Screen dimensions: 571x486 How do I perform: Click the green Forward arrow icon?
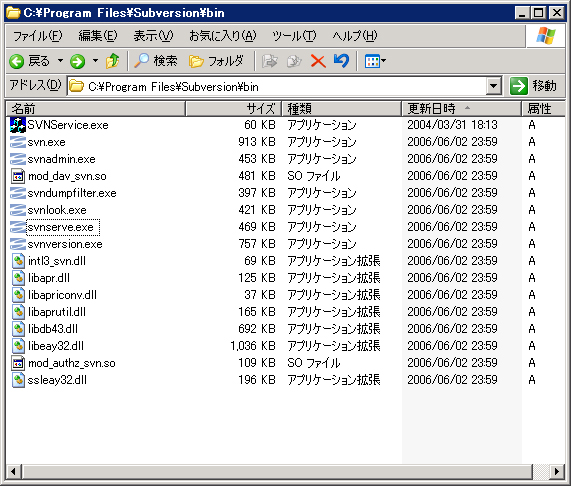coord(77,62)
